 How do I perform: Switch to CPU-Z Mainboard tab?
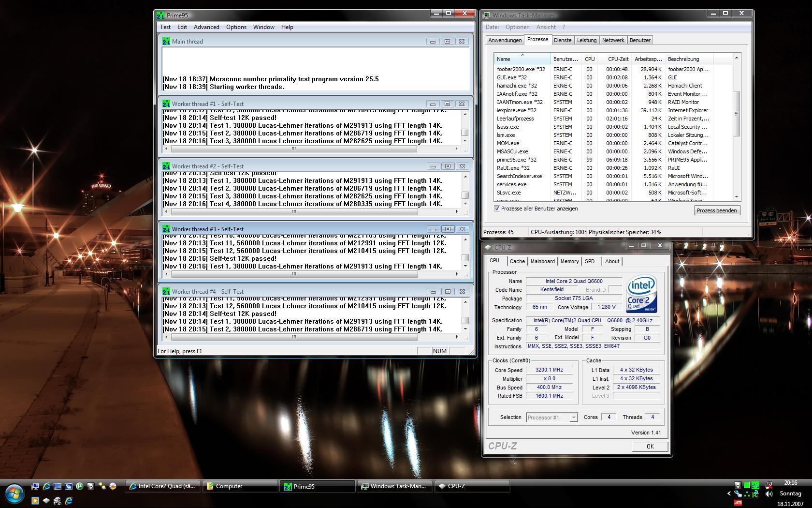[x=543, y=261]
